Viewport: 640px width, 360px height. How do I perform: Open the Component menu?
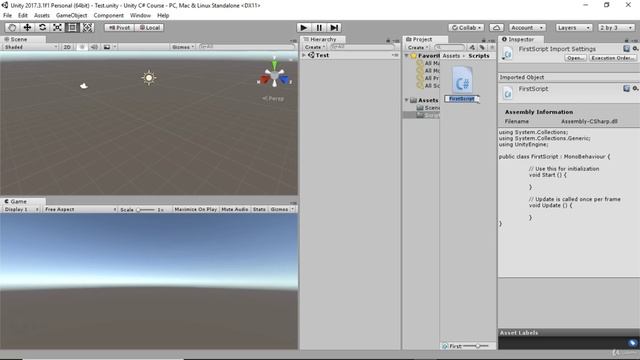click(109, 16)
